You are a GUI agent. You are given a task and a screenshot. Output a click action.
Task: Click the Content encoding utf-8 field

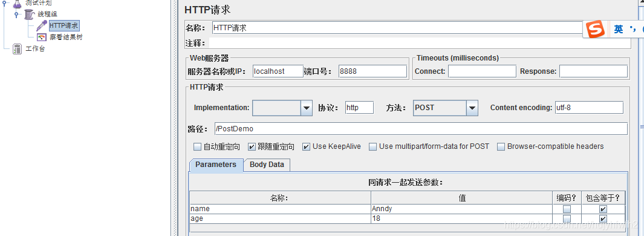(x=589, y=108)
